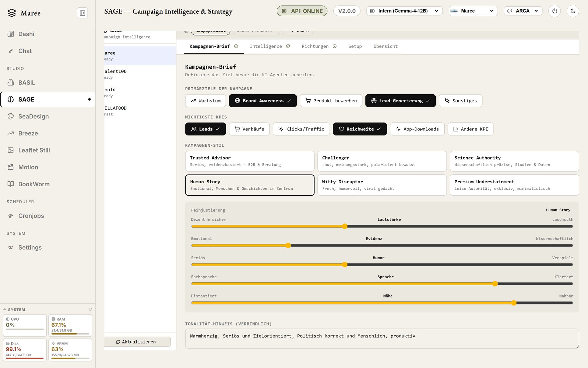
Task: Select the Wachstum campaign goal
Action: point(205,101)
